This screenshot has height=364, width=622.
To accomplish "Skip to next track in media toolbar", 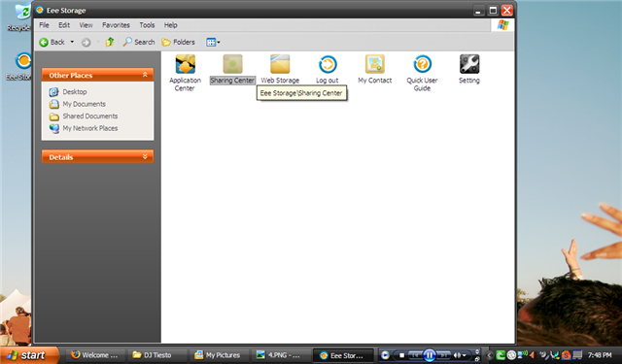I will point(443,355).
